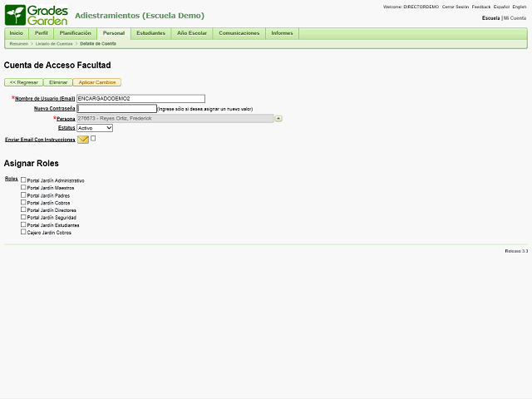Click the yellow envelope email icon
This screenshot has height=399, width=532.
(83, 140)
